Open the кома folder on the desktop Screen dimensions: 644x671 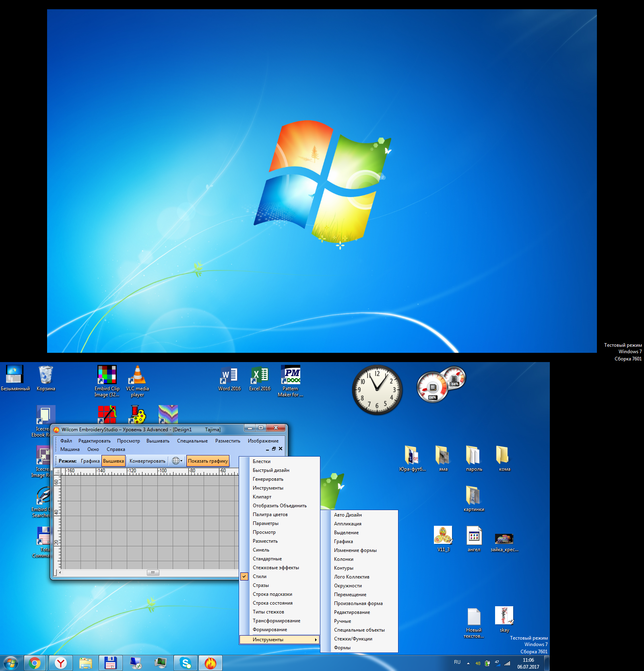pyautogui.click(x=504, y=459)
